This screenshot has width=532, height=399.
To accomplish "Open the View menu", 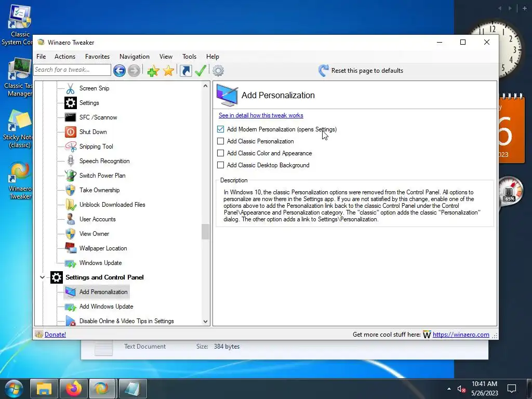I will point(166,57).
